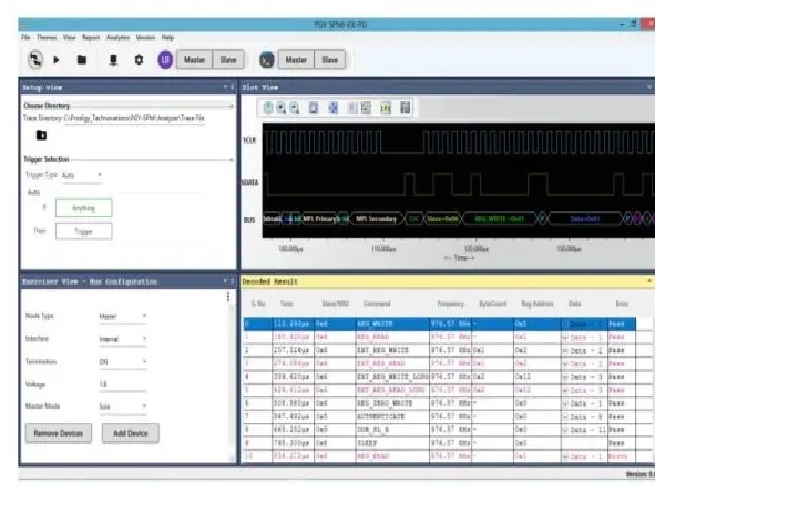This screenshot has height=511, width=808.
Task: Select the EXT_REG_WRITE_LONG row
Action: [440, 377]
